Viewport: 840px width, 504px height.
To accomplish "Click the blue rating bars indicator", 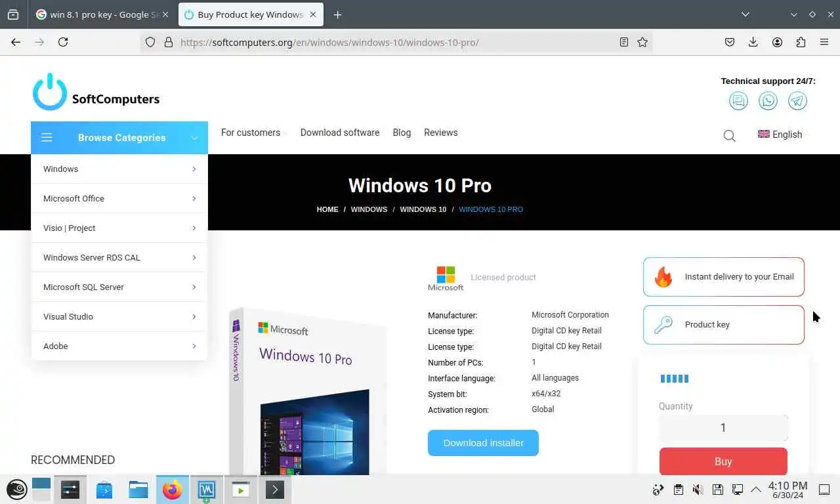I will pos(674,379).
